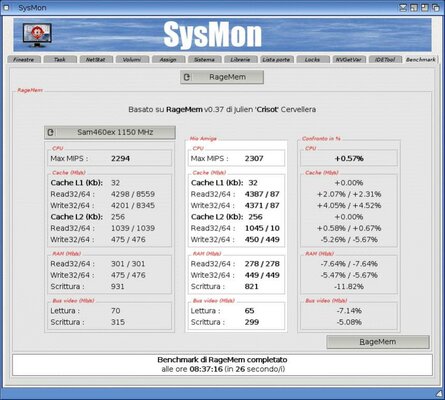
Task: Click the iconify gadget in title bar
Action: pos(403,7)
